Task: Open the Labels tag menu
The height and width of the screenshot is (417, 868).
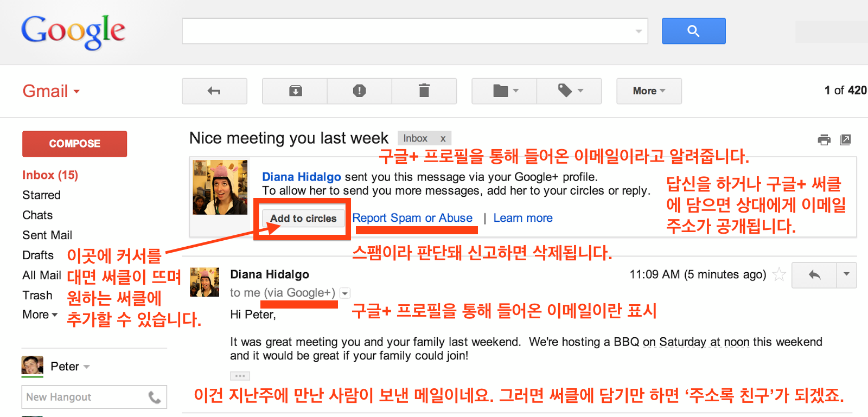Action: coord(569,91)
